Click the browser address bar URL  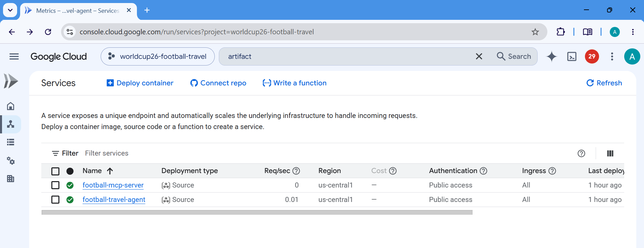click(x=197, y=32)
